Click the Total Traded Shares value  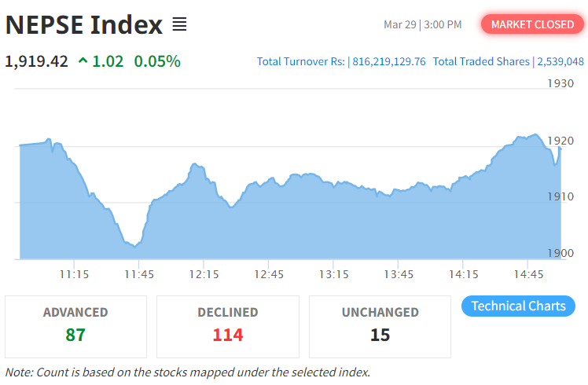560,61
